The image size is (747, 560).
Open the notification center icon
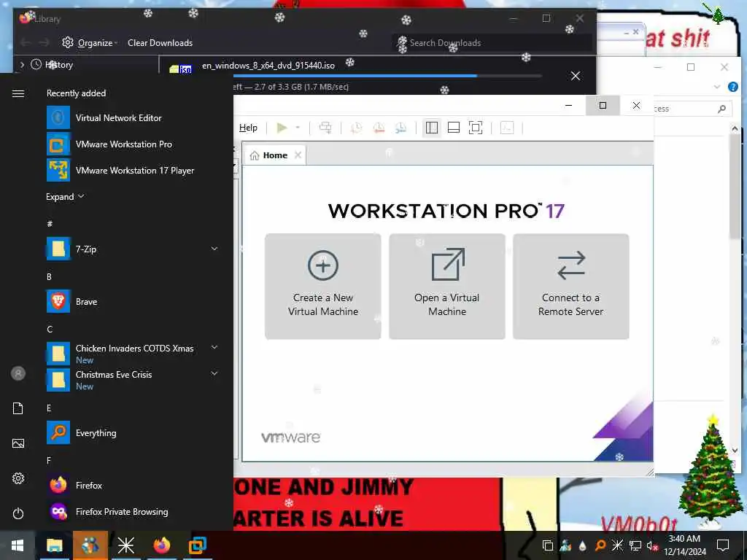click(x=723, y=545)
